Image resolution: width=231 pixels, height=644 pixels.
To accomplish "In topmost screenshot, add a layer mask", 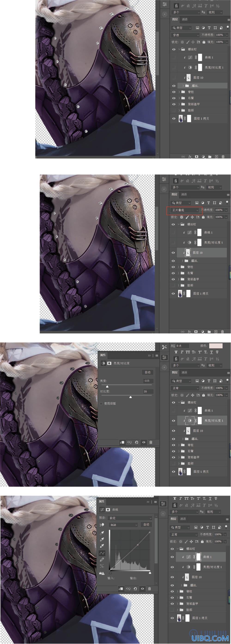I will [197, 156].
